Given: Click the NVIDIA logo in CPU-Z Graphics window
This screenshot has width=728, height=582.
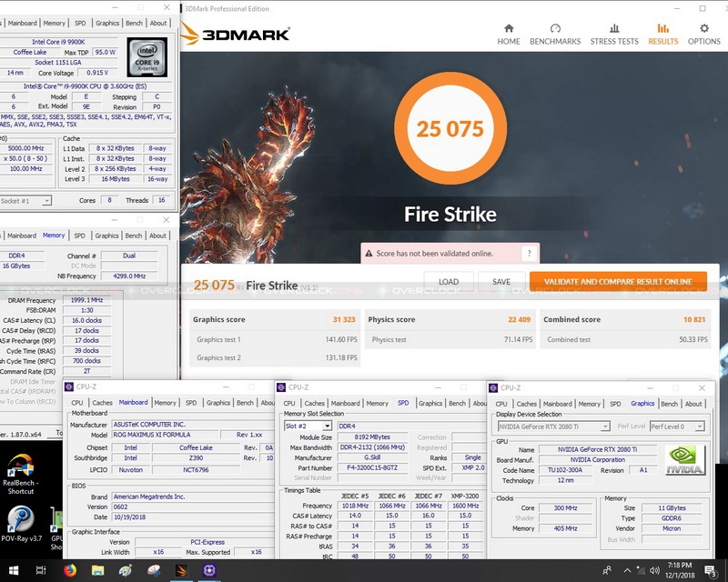Looking at the screenshot, I should click(x=685, y=460).
